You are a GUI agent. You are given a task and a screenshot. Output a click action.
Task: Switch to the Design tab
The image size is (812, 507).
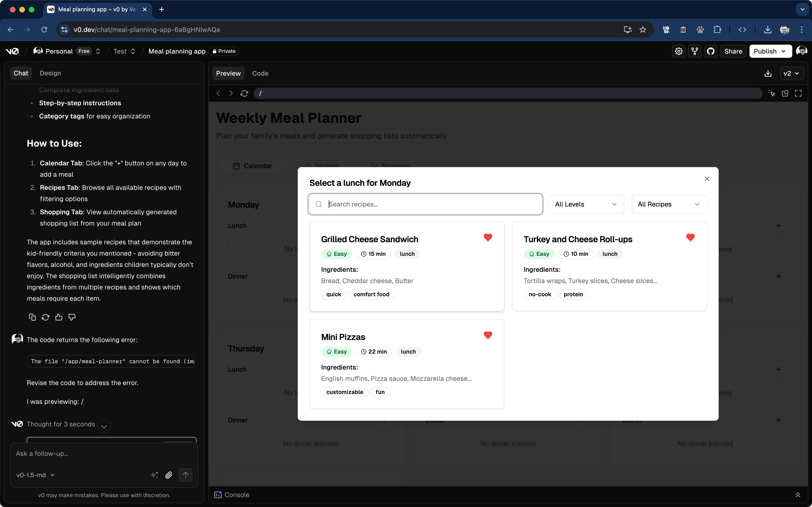[50, 73]
